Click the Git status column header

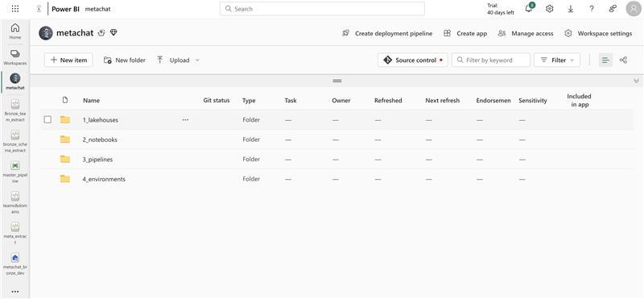(217, 101)
